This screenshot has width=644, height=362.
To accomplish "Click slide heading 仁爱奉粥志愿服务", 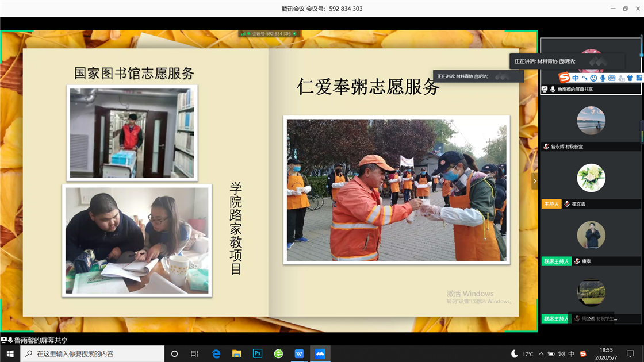I will [368, 87].
